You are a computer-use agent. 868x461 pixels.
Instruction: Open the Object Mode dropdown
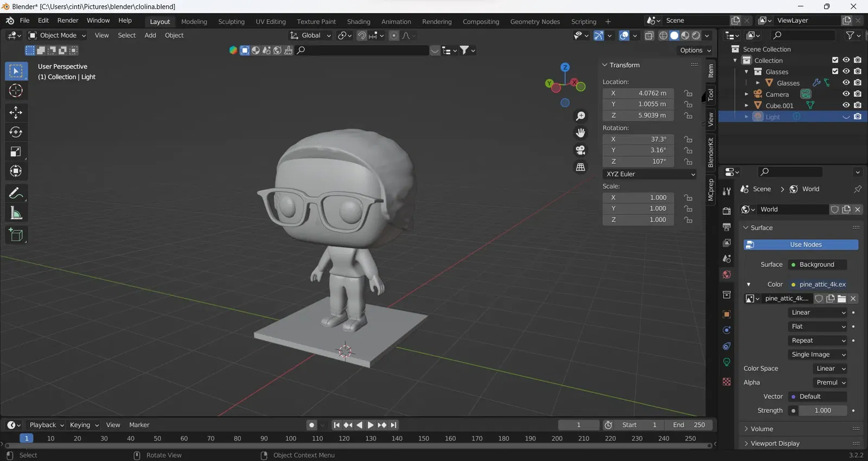(57, 35)
